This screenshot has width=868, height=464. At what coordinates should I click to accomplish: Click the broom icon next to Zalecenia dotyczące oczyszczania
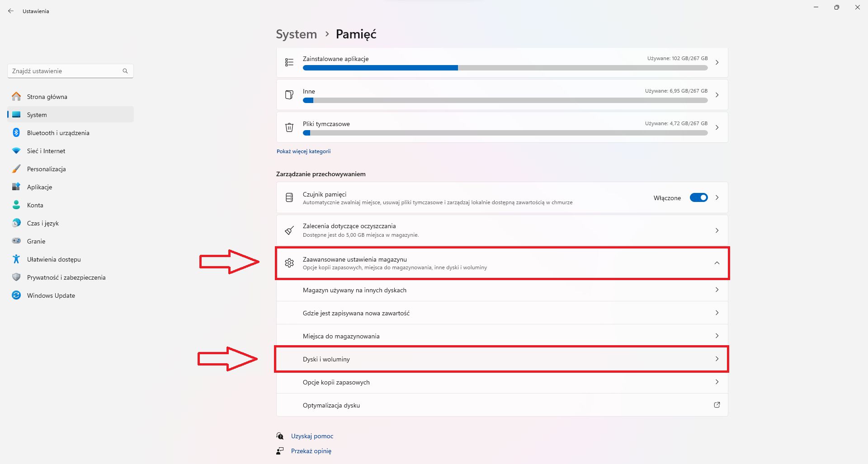point(289,230)
